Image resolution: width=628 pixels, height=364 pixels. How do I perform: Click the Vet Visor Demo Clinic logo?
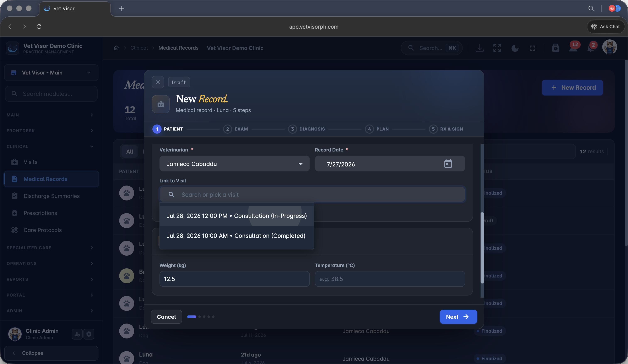point(12,48)
